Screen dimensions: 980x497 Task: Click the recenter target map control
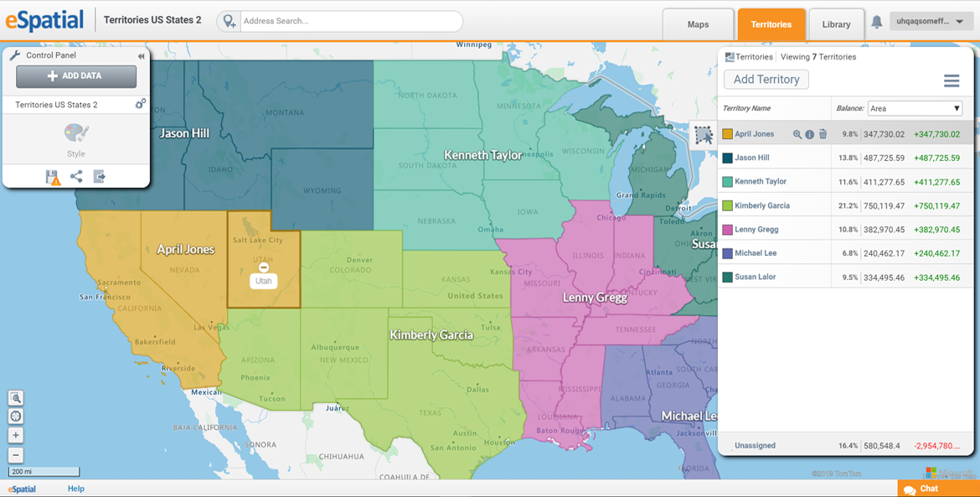[16, 417]
